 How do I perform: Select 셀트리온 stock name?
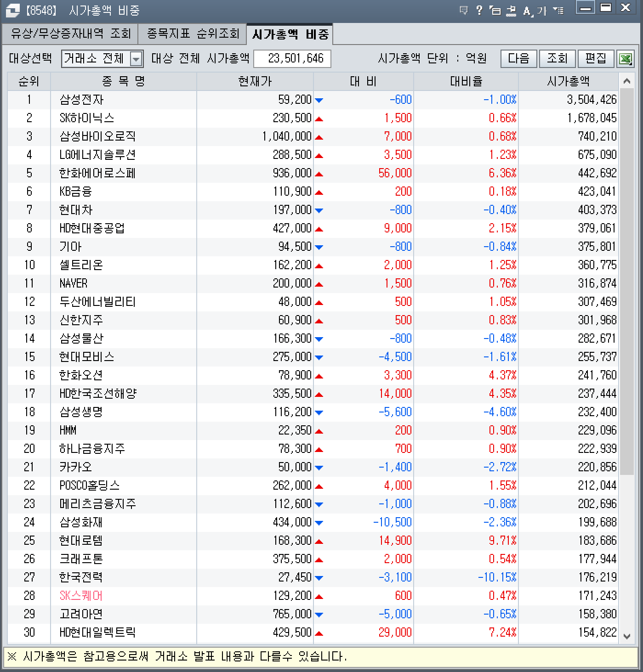(81, 265)
